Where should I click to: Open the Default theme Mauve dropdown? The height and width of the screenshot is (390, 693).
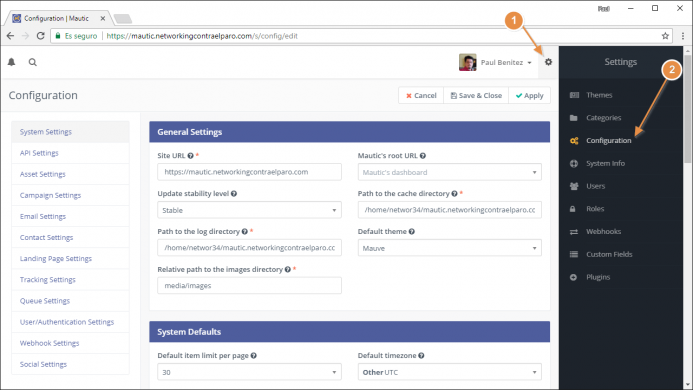coord(449,248)
